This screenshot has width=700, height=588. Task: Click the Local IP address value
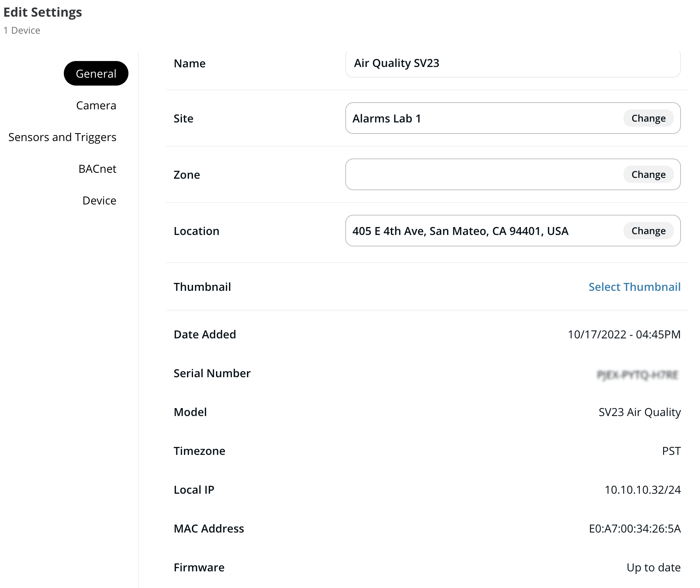click(642, 490)
